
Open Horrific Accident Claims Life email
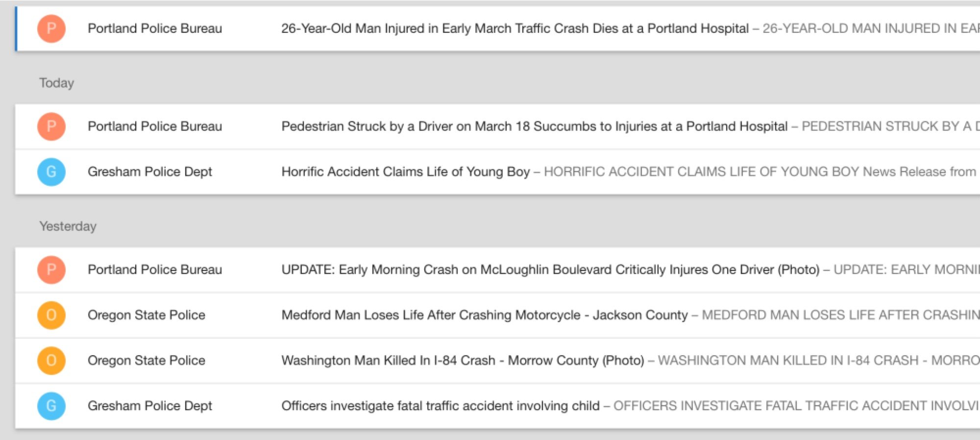(x=497, y=171)
